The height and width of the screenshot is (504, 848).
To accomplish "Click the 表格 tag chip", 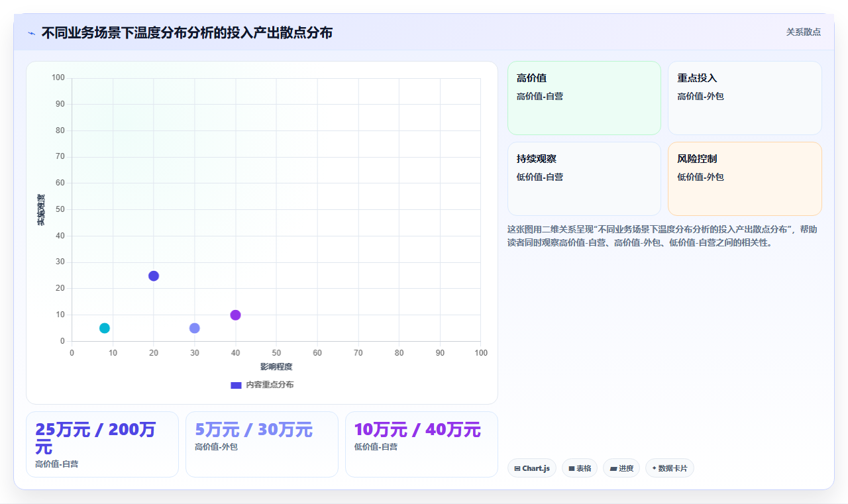I will [x=580, y=468].
